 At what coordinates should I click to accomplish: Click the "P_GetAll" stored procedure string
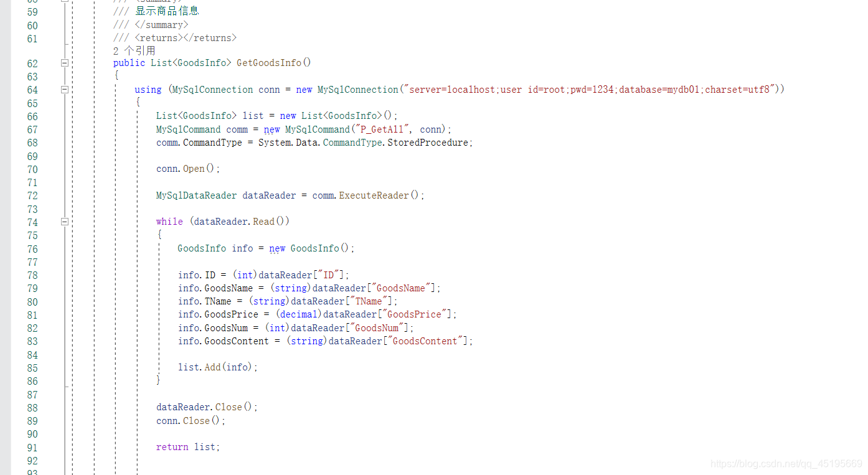[382, 129]
